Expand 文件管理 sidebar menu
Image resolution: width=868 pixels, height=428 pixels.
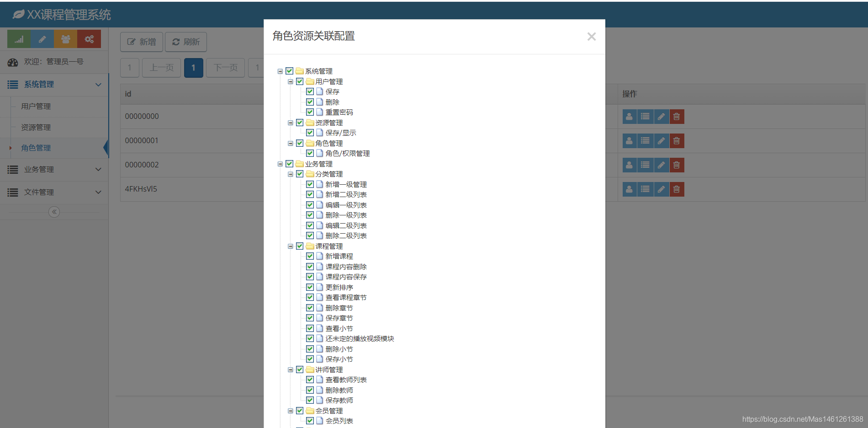54,192
